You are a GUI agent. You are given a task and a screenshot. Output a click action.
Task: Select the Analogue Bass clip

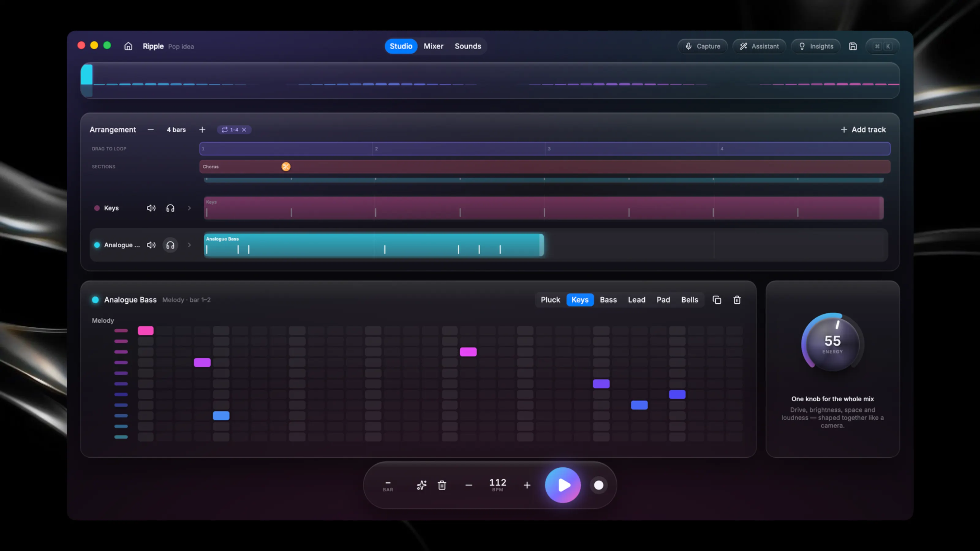[x=374, y=245]
